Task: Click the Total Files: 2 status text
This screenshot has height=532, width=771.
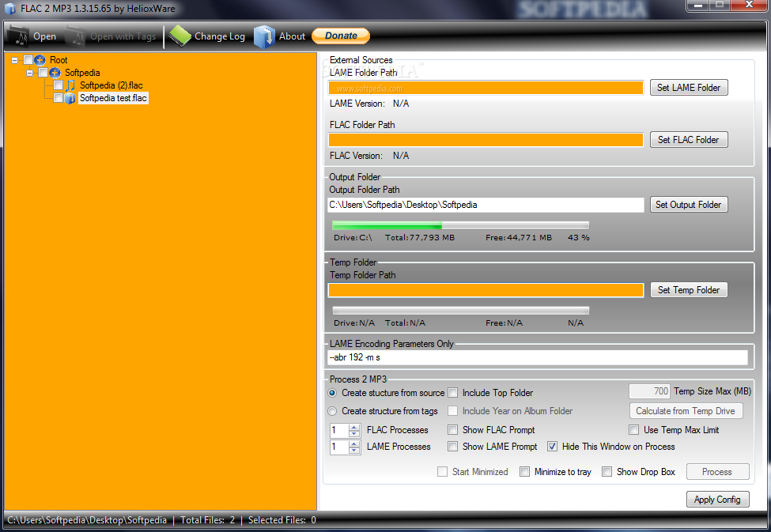Action: [207, 520]
